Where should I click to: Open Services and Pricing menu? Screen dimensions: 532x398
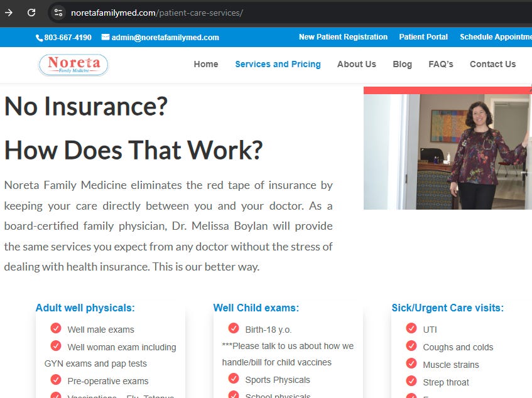click(x=278, y=64)
